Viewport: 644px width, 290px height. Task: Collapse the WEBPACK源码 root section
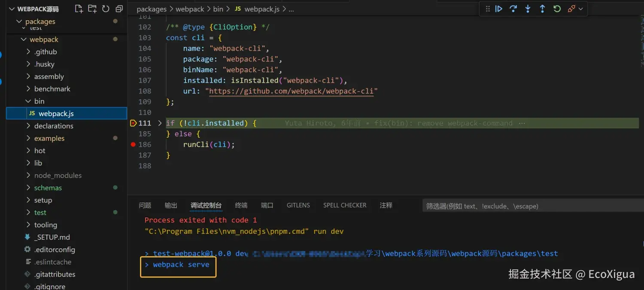[11, 9]
